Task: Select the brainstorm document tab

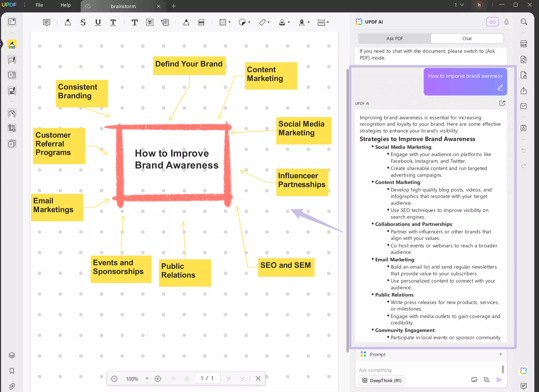Action: point(123,6)
